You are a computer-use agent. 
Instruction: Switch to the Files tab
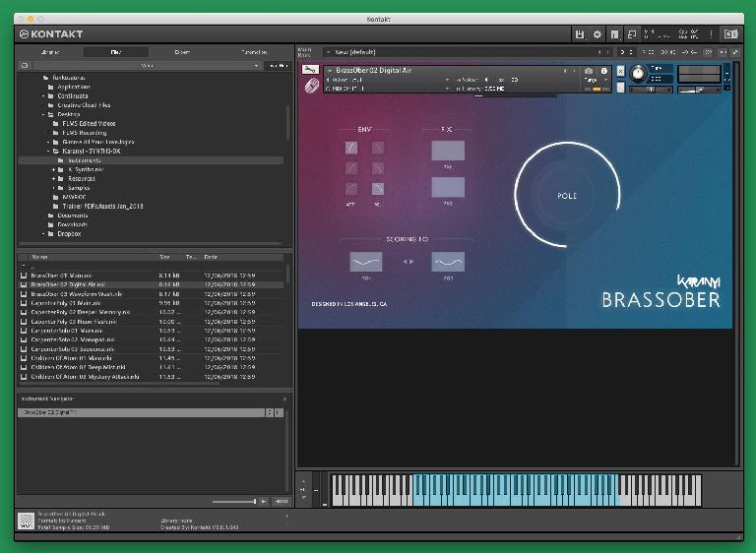[116, 52]
